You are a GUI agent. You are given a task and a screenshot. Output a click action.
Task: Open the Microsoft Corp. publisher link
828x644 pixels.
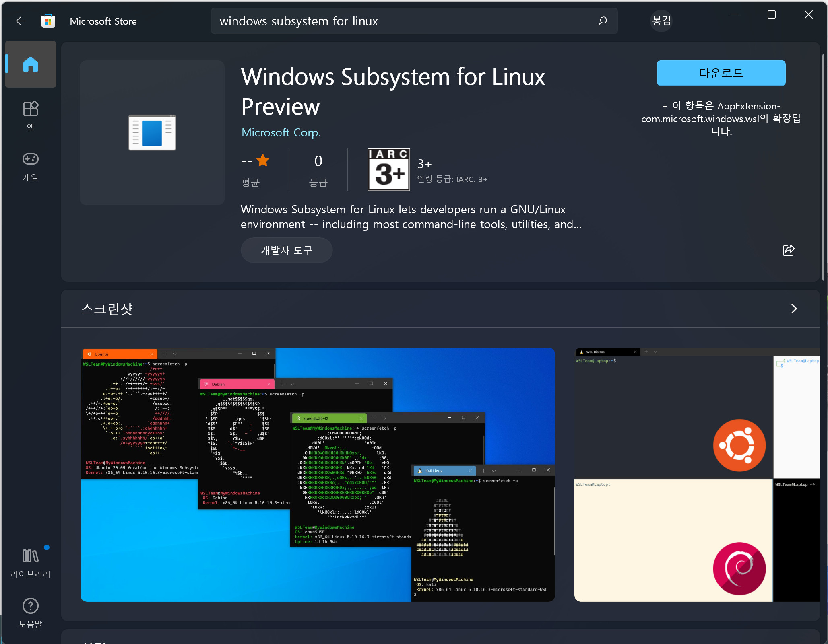[281, 132]
